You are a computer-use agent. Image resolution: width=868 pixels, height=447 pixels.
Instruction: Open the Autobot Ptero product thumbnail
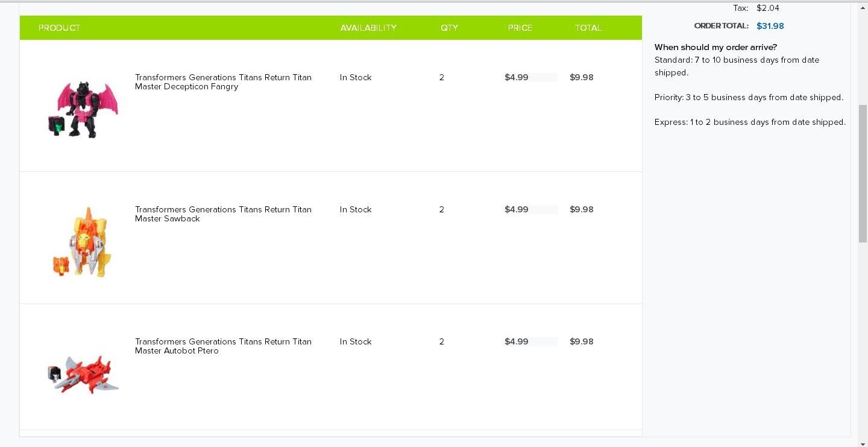pos(83,374)
